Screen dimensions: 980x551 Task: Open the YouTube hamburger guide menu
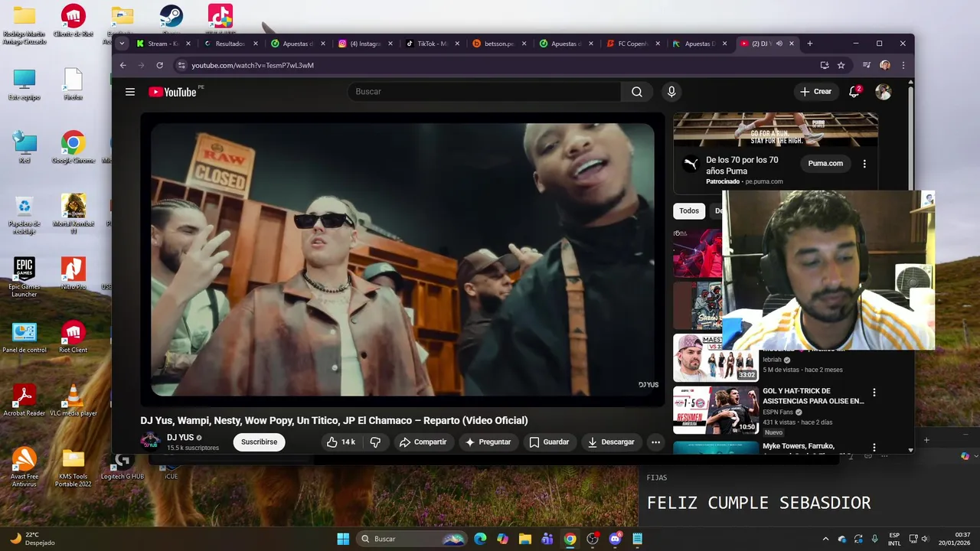130,92
